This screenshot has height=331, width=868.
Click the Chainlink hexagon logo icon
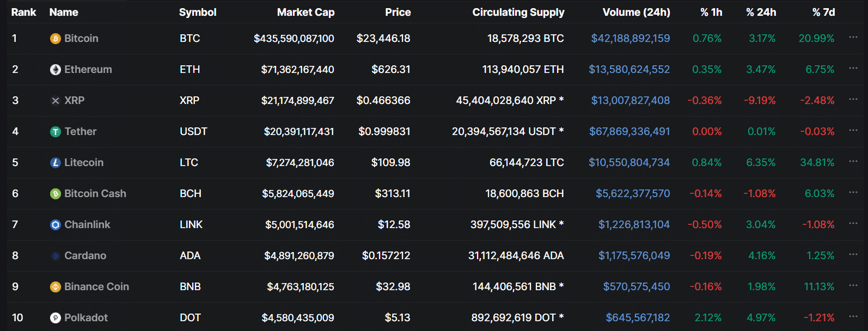click(56, 225)
